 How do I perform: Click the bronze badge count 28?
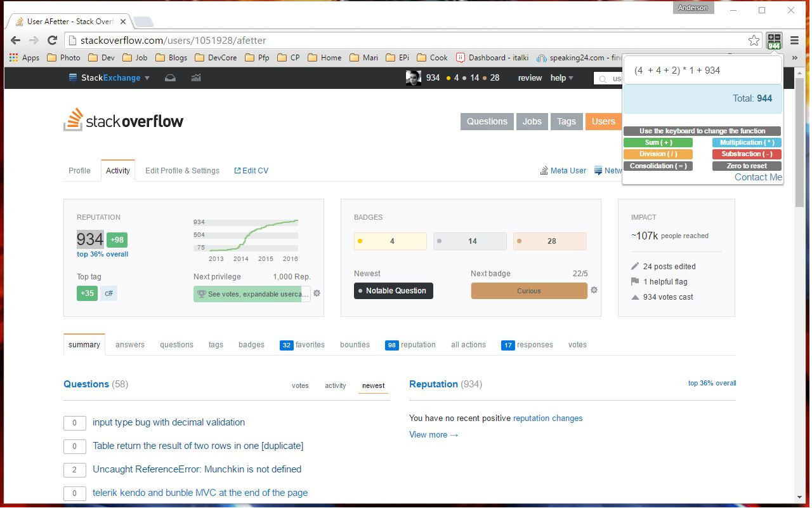pyautogui.click(x=550, y=241)
